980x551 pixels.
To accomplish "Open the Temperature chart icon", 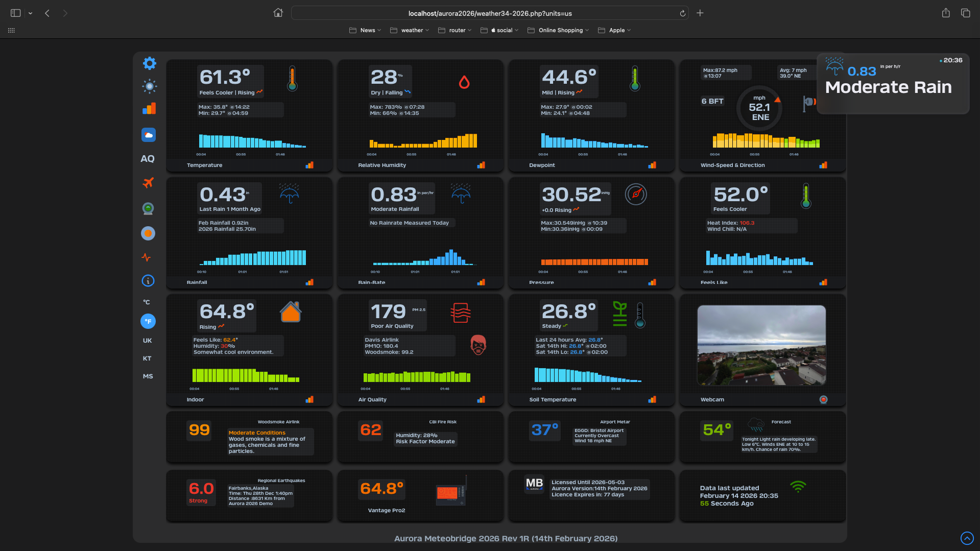I will coord(309,165).
